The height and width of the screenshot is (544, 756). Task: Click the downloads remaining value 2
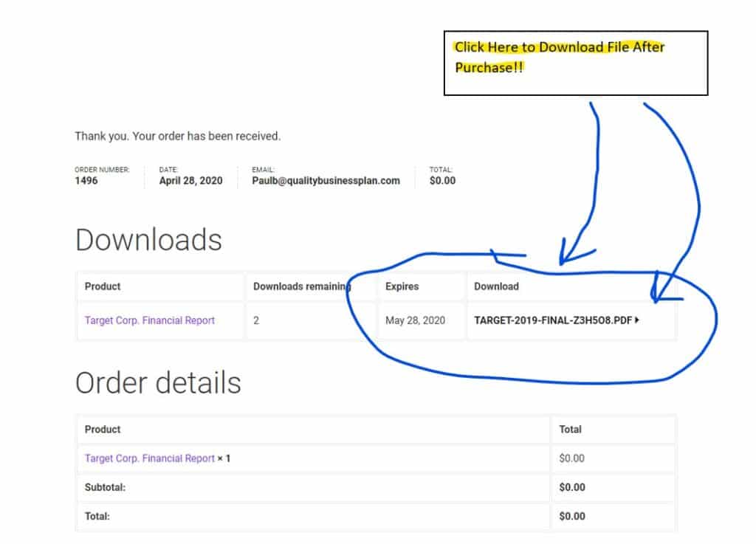[x=256, y=320]
